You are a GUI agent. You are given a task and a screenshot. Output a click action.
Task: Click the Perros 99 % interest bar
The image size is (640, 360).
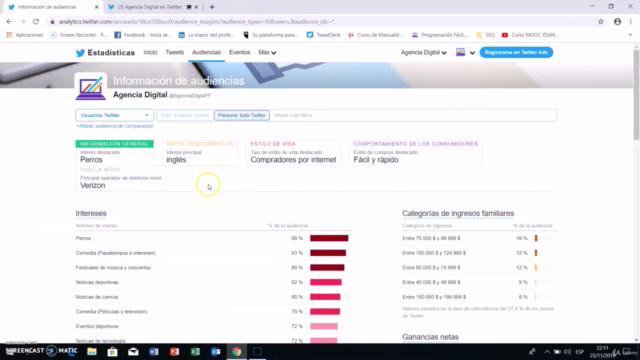(x=329, y=238)
